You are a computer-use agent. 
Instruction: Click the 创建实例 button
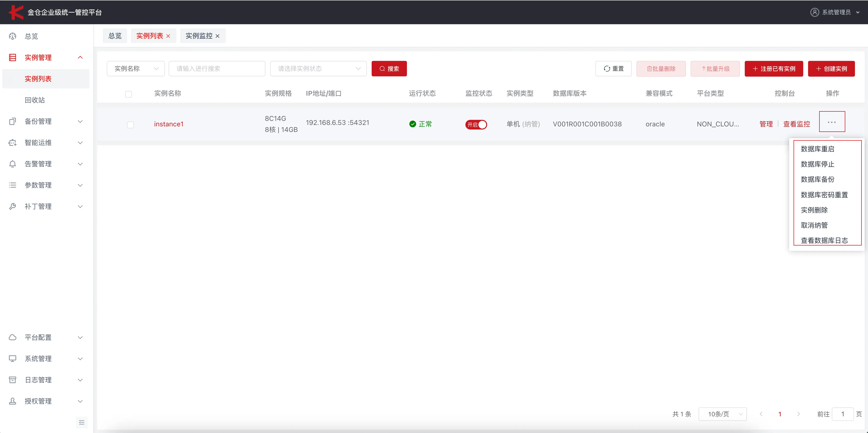[831, 68]
